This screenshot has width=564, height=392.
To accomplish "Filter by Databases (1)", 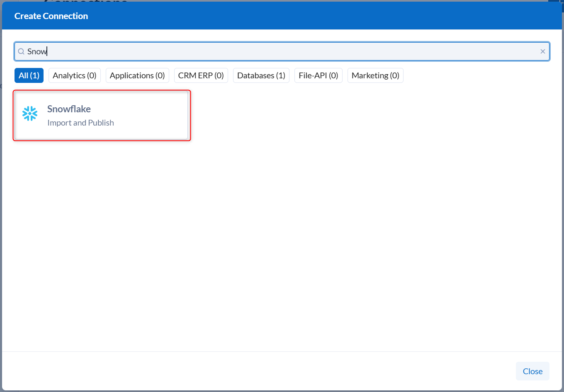I will [x=261, y=75].
